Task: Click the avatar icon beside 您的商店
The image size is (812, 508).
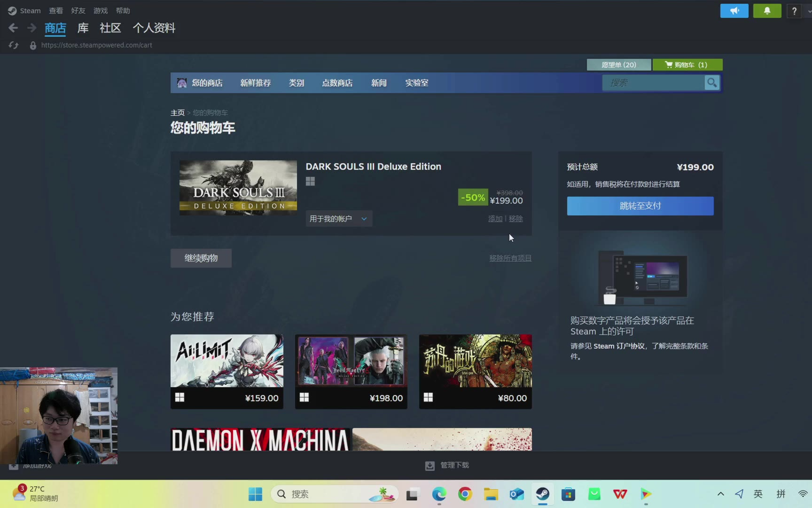Action: [181, 83]
